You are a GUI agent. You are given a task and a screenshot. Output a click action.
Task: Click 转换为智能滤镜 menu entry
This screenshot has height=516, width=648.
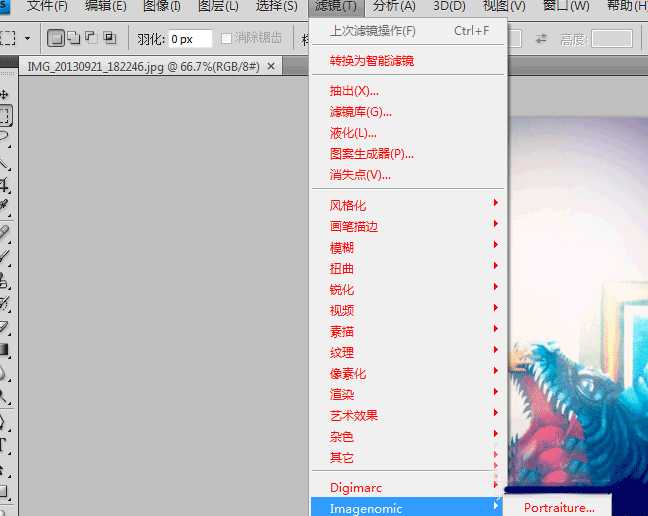pos(372,61)
